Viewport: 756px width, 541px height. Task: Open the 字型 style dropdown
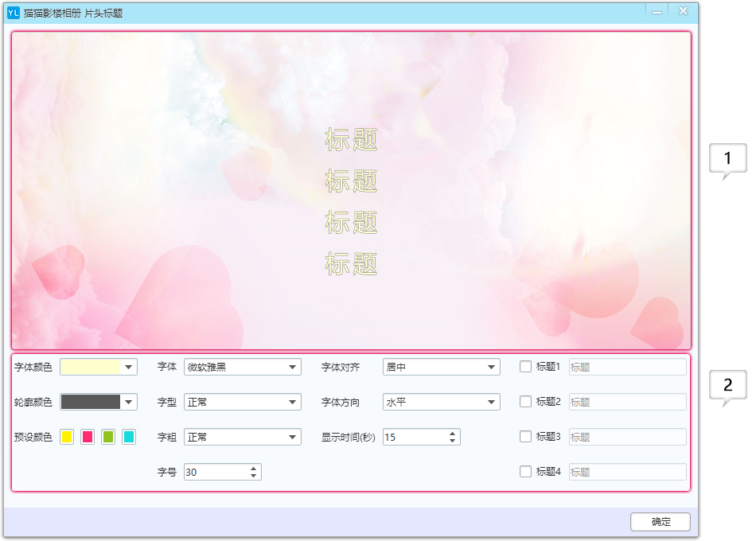pyautogui.click(x=243, y=402)
